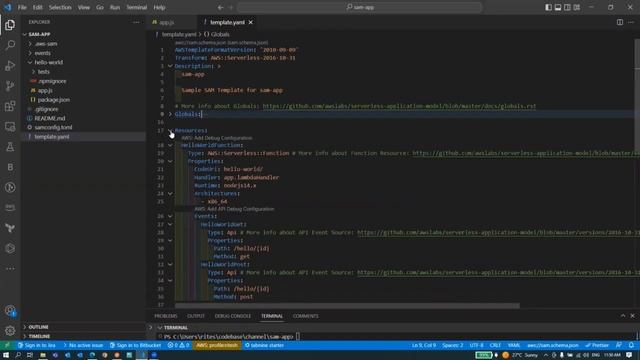The image size is (640, 360).
Task: Change YAML language mode in status bar
Action: 513,345
